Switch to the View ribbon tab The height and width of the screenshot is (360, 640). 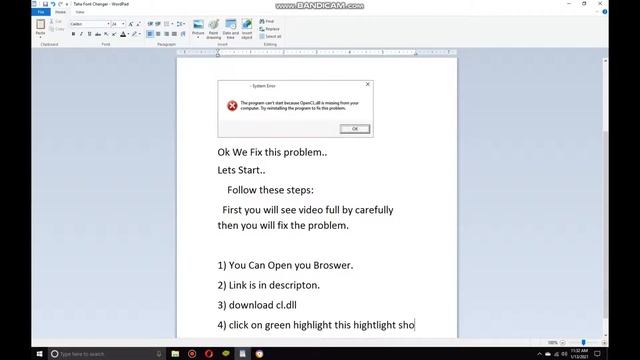(x=80, y=12)
